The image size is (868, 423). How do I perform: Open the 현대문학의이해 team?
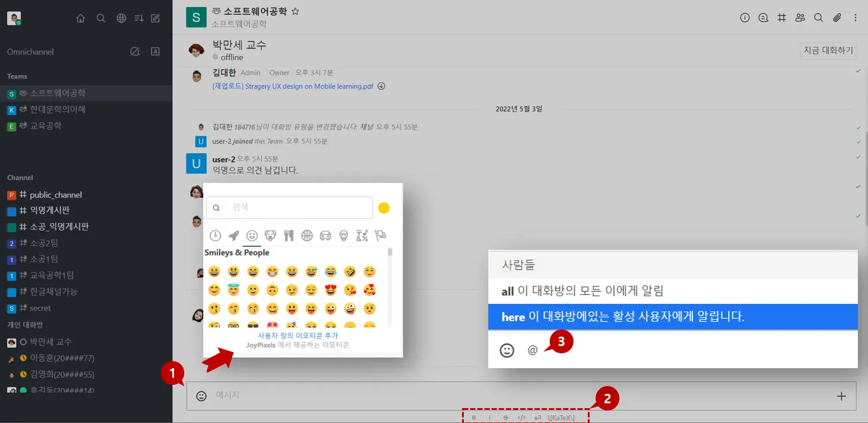point(86,110)
